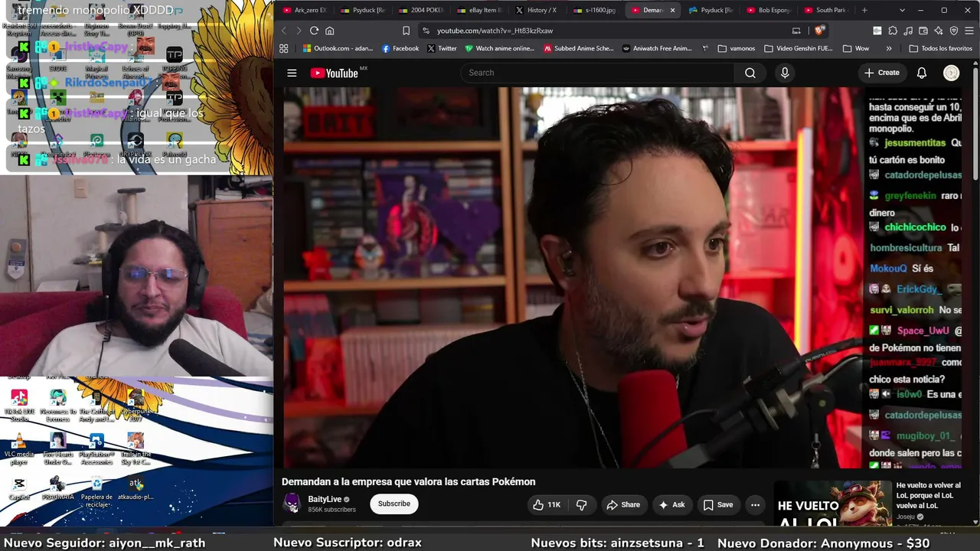
Task: Open the BaityLive channel name link
Action: 325,499
